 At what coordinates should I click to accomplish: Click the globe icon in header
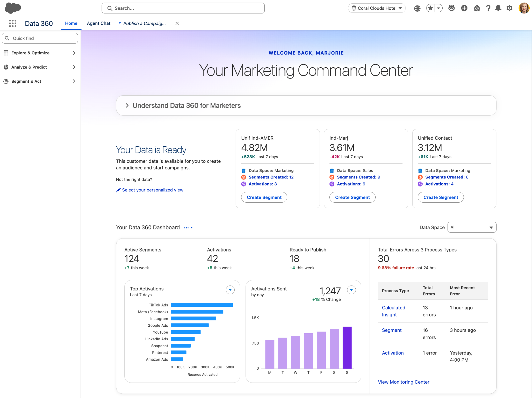tap(417, 8)
